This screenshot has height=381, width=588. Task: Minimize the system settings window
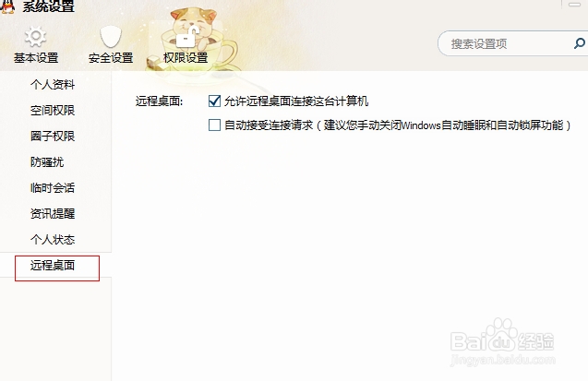tap(574, 5)
